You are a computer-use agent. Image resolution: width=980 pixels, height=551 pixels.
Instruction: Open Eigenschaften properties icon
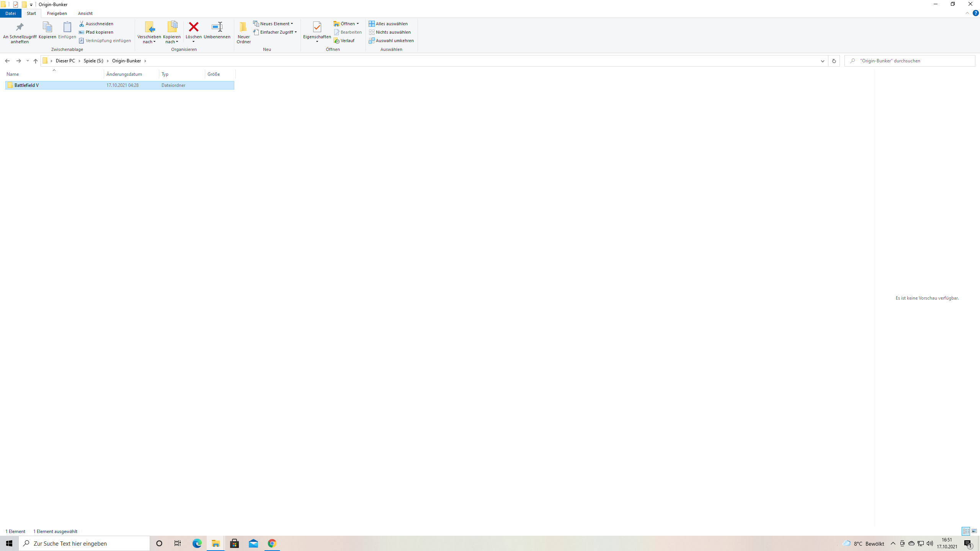coord(317,27)
